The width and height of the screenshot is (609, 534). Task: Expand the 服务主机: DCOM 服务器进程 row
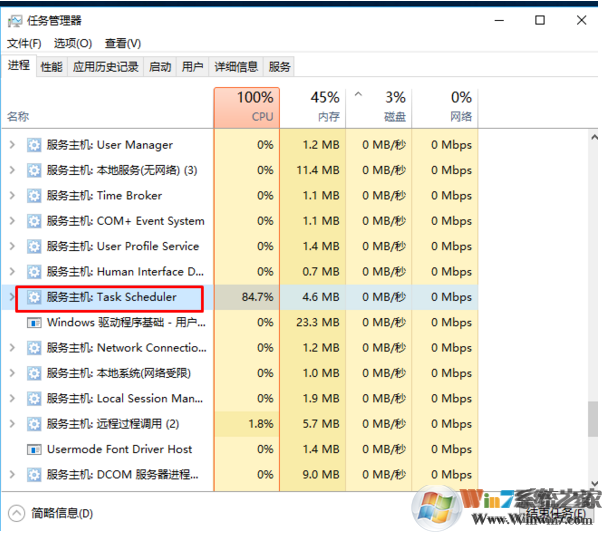12,475
